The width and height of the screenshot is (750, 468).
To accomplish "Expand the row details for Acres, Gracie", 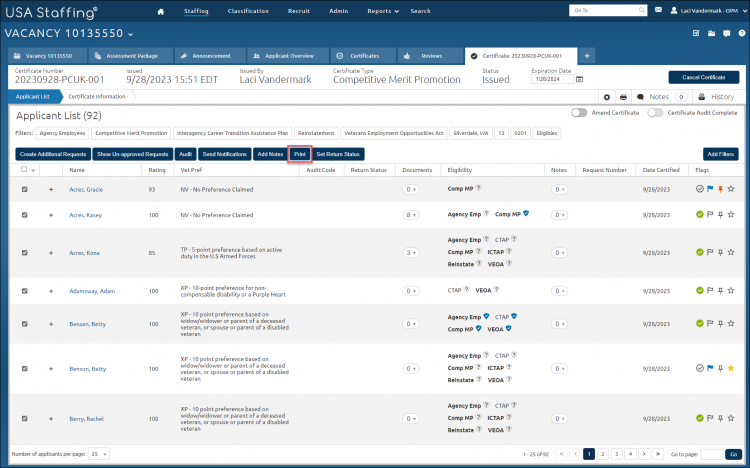I will (51, 189).
